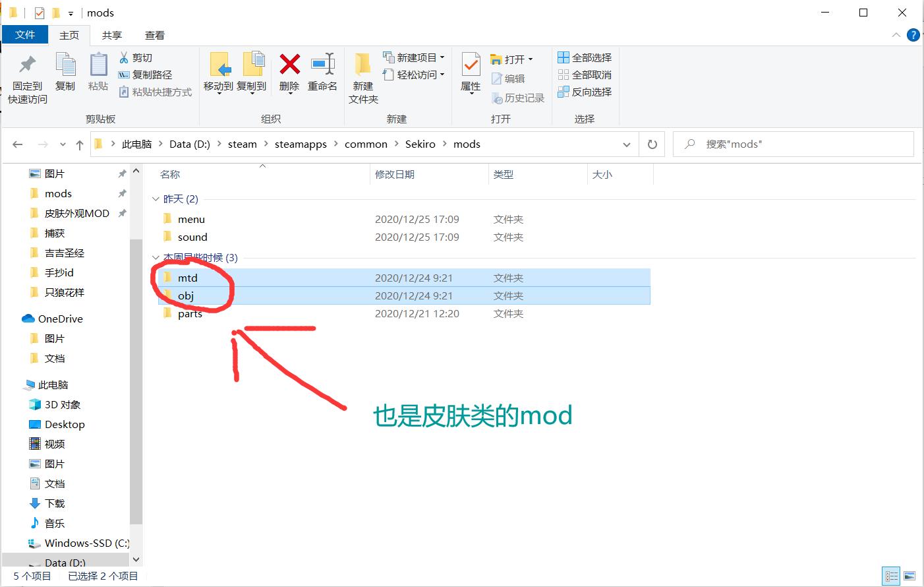
Task: Click the Cut (剪切) scissors icon
Action: point(124,57)
